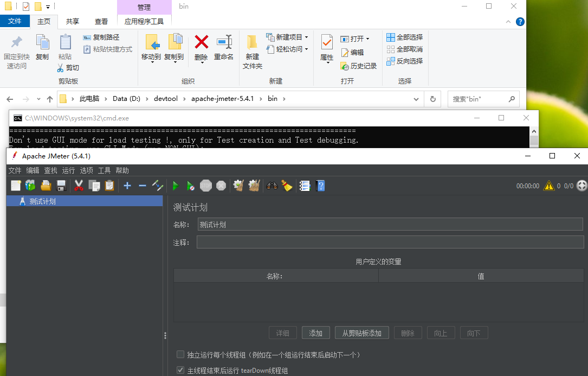Clear results with single broom gear icon
The width and height of the screenshot is (588, 376).
point(238,186)
